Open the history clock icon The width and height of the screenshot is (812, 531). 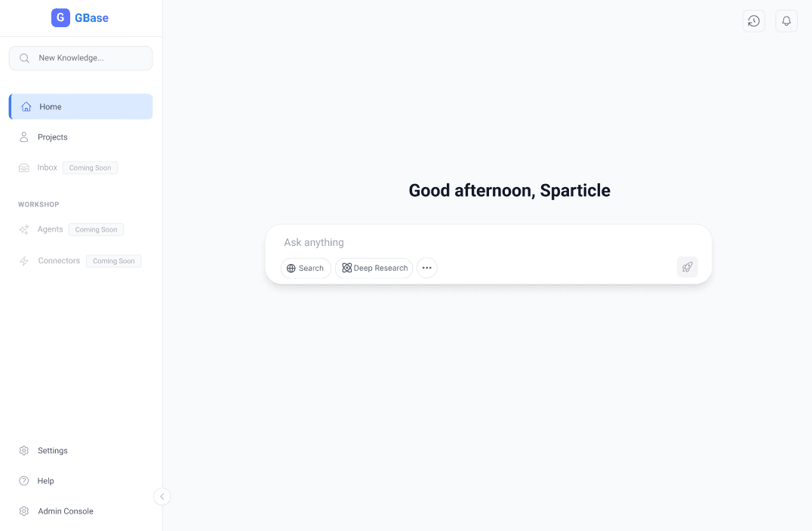pyautogui.click(x=754, y=21)
